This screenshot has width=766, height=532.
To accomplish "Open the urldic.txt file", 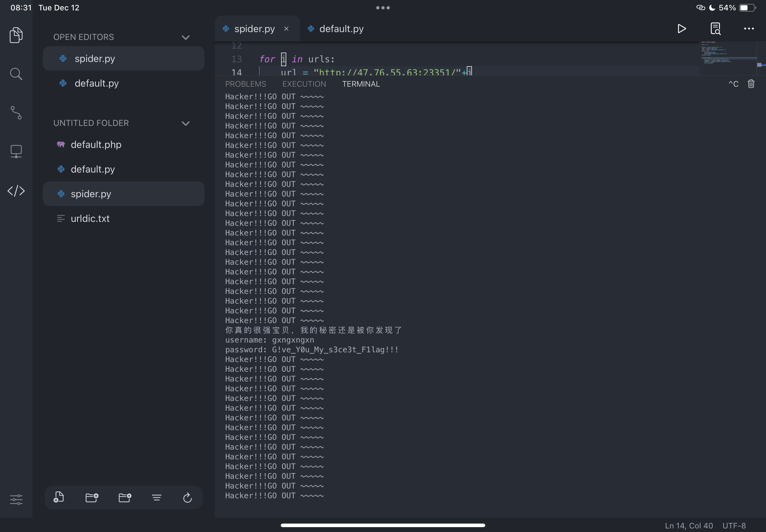I will tap(123, 219).
